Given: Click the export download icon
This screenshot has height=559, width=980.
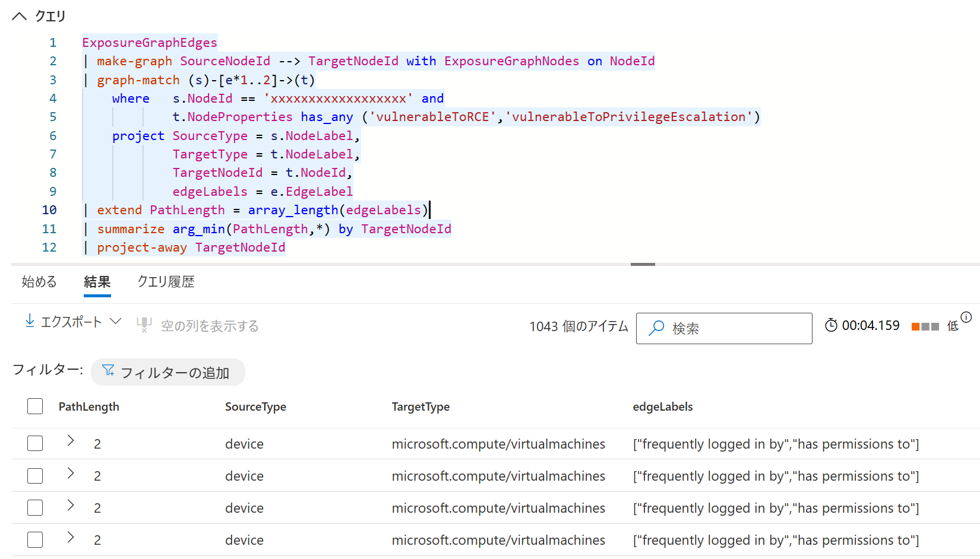Looking at the screenshot, I should click(29, 321).
